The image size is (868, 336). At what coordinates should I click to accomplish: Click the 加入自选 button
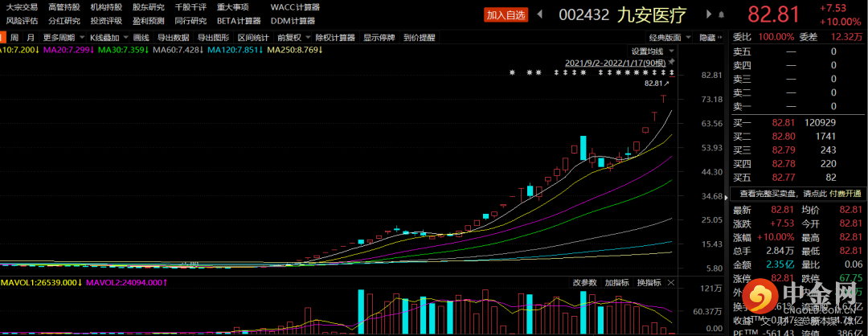[x=505, y=14]
